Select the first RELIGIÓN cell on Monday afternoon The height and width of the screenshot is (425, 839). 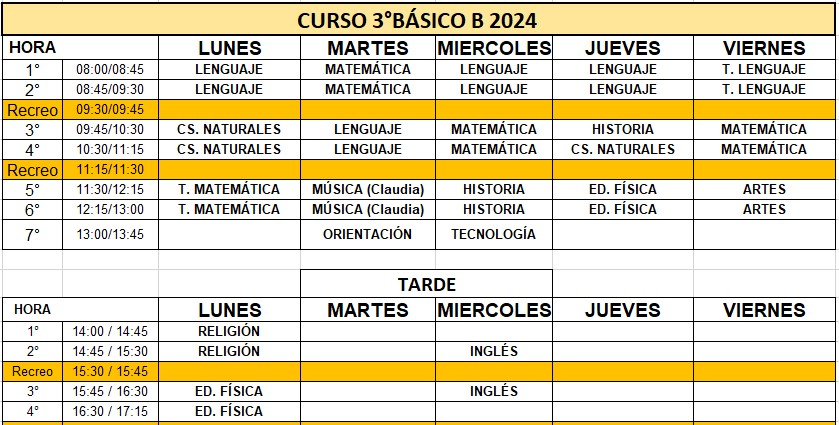click(x=230, y=331)
